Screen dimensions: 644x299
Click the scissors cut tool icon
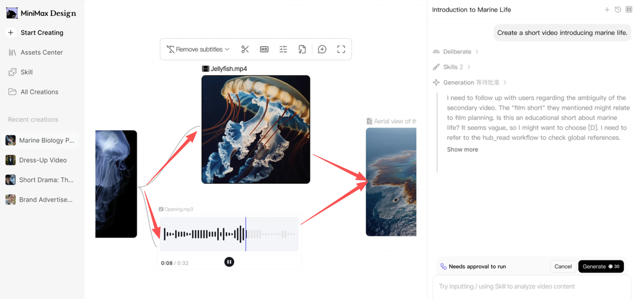click(245, 49)
